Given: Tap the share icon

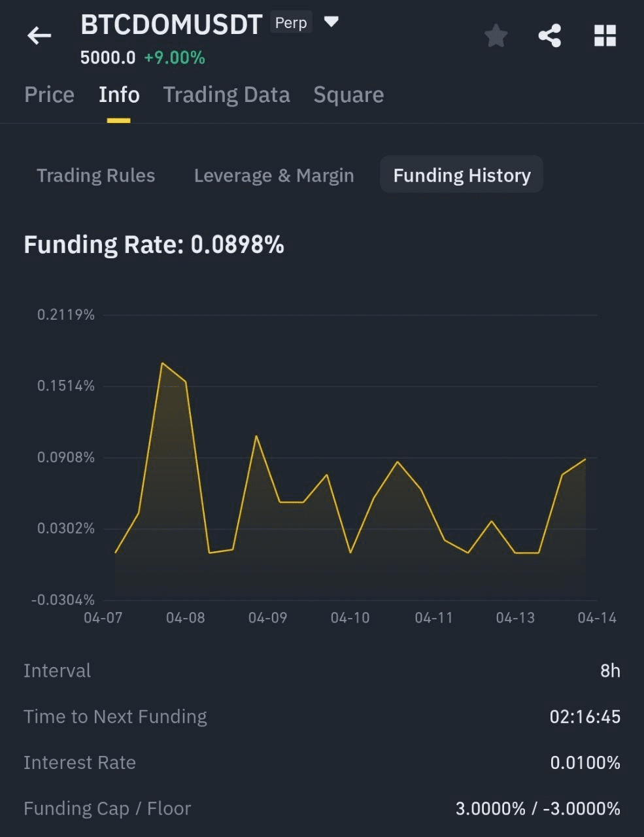Looking at the screenshot, I should point(550,36).
